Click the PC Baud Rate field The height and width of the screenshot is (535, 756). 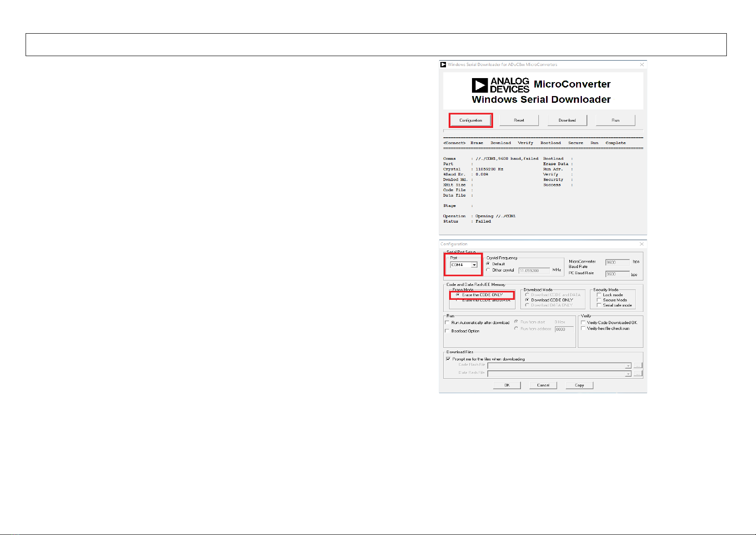pyautogui.click(x=618, y=274)
